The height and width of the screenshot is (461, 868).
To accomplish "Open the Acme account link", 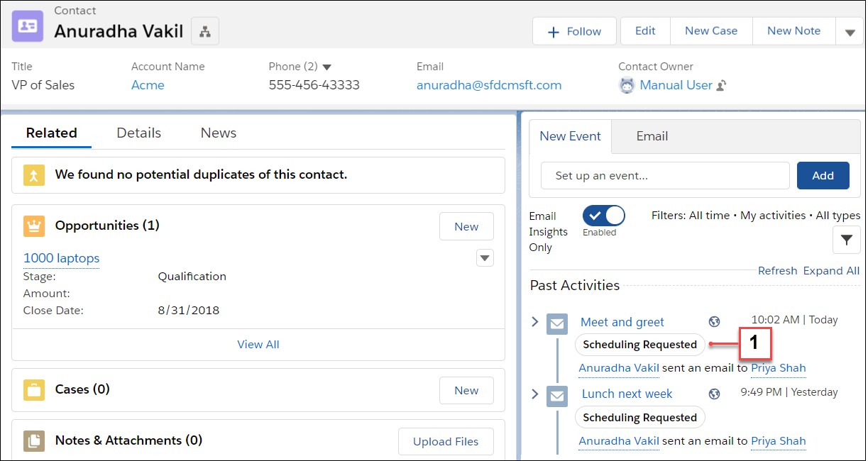I will click(148, 85).
